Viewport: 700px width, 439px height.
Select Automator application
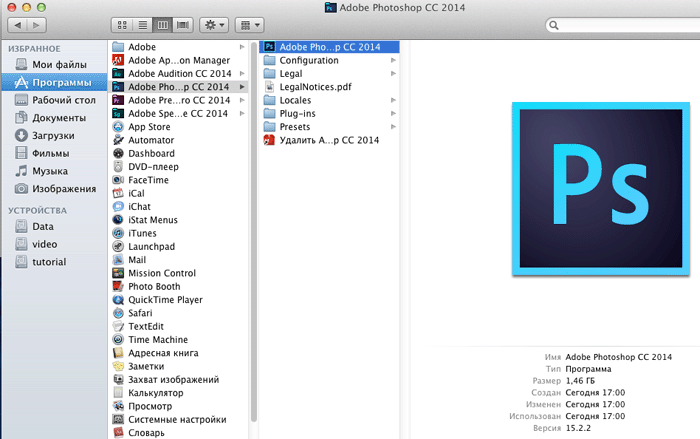(x=179, y=140)
